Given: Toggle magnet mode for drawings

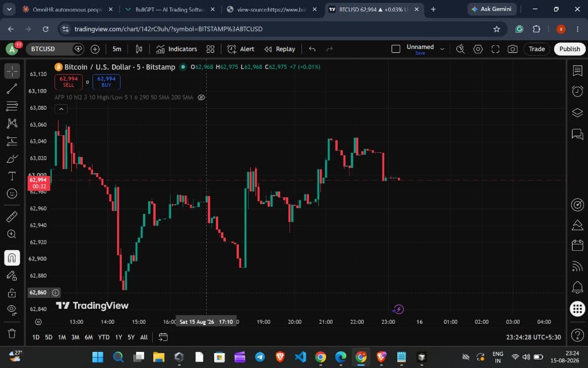Looking at the screenshot, I should (12, 258).
